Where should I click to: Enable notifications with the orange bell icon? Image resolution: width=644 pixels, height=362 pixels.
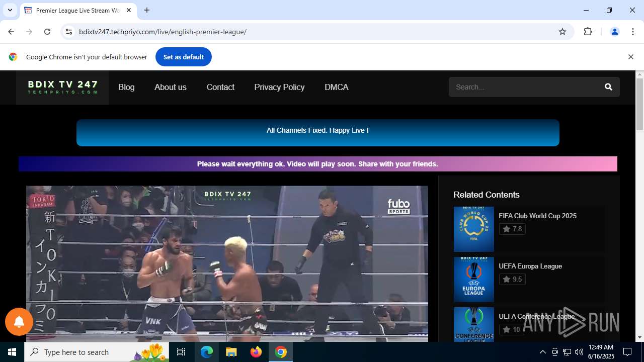click(19, 322)
